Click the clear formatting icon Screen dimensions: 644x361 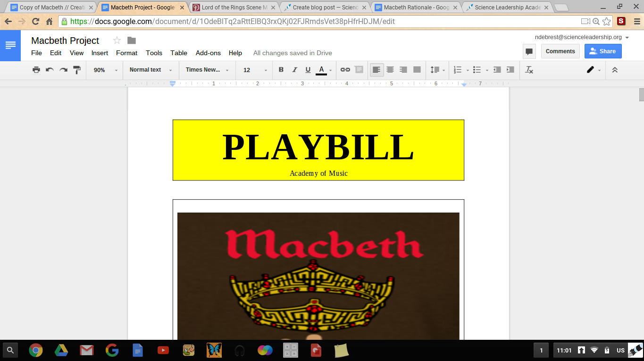(529, 70)
